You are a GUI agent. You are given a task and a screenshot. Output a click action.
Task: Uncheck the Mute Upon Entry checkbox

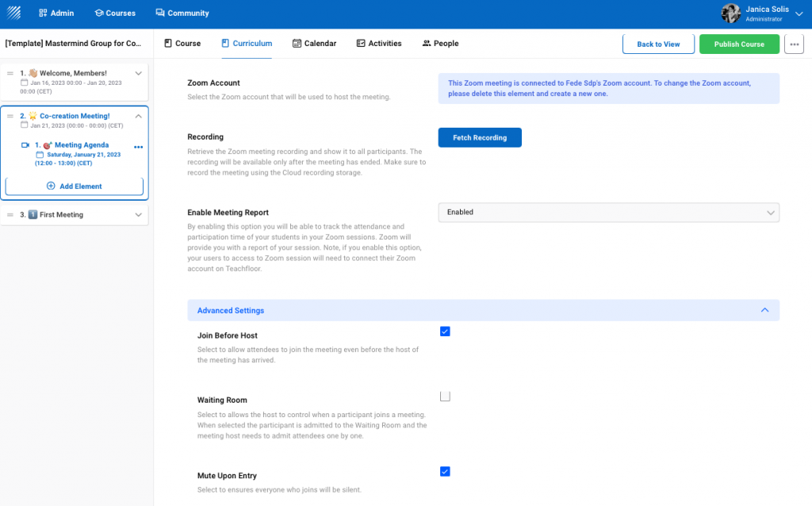(445, 472)
